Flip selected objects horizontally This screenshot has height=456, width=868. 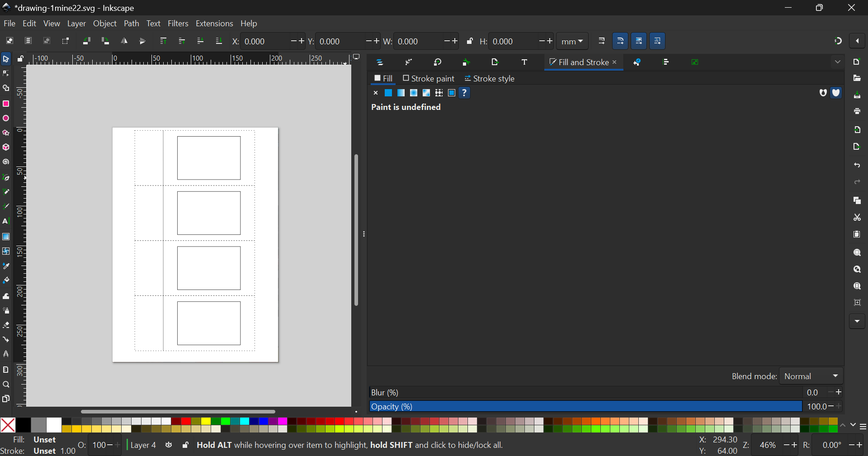point(124,41)
